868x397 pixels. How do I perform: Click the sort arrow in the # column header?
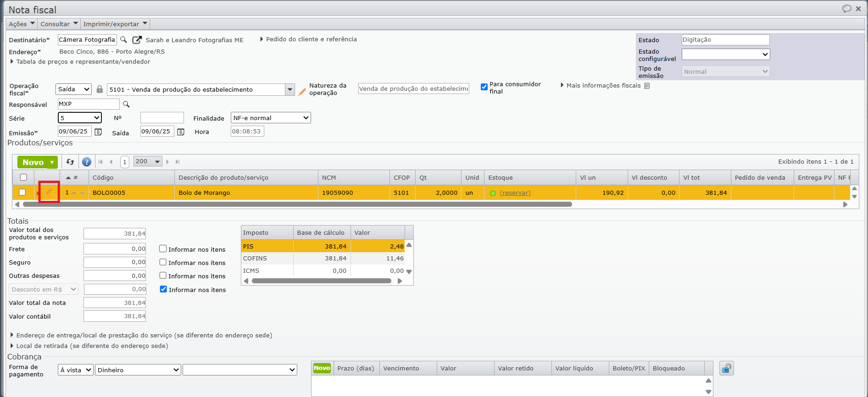point(68,178)
